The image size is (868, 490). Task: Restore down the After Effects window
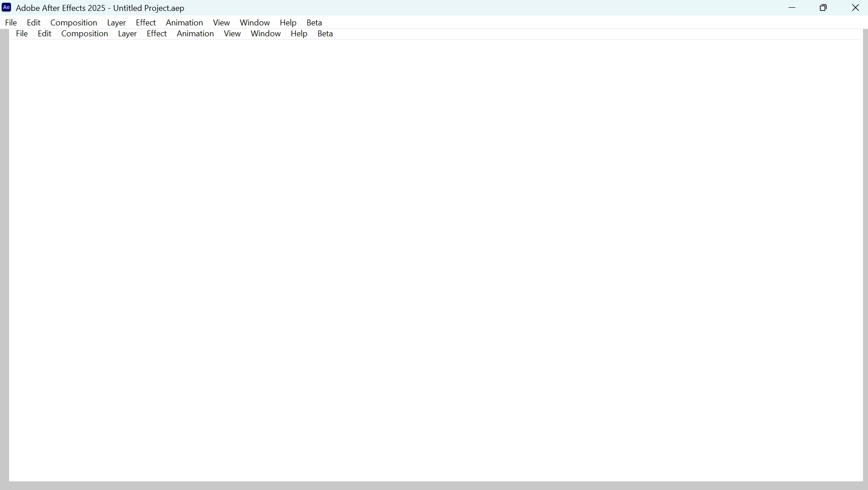(823, 8)
